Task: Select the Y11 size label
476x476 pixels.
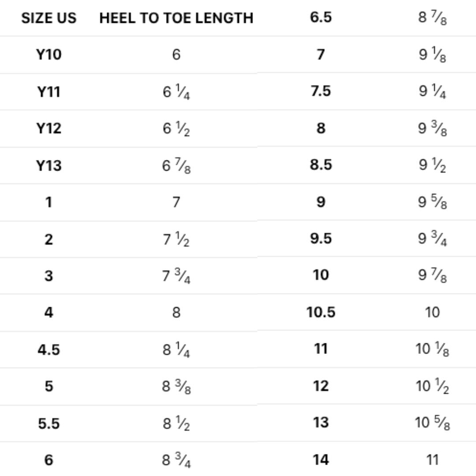Action: click(x=48, y=92)
